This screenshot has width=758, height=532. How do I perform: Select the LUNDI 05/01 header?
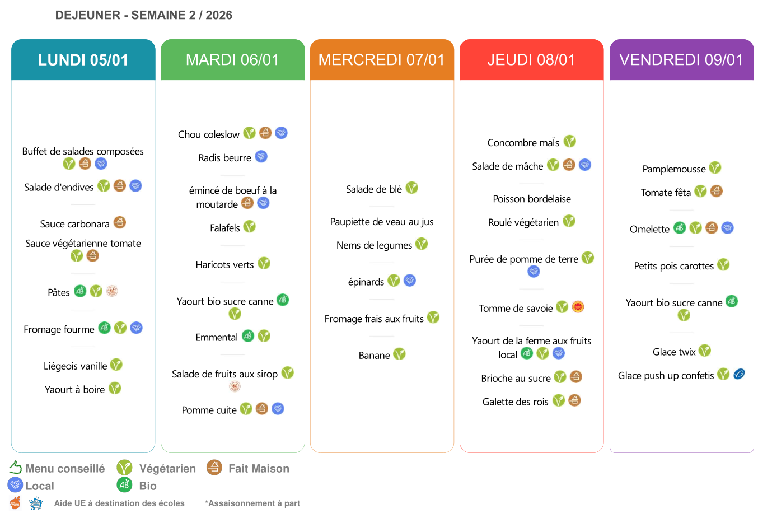tap(83, 60)
